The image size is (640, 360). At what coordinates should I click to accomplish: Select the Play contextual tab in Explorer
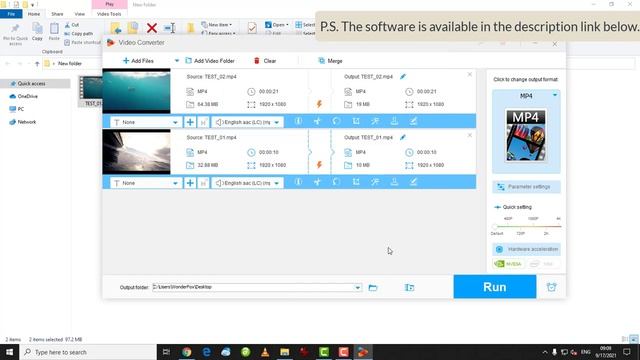pos(109,4)
